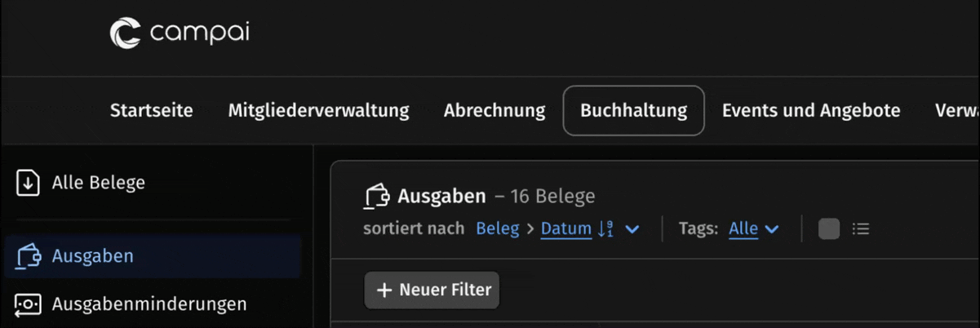
Task: Toggle the gray square view button
Action: click(829, 229)
